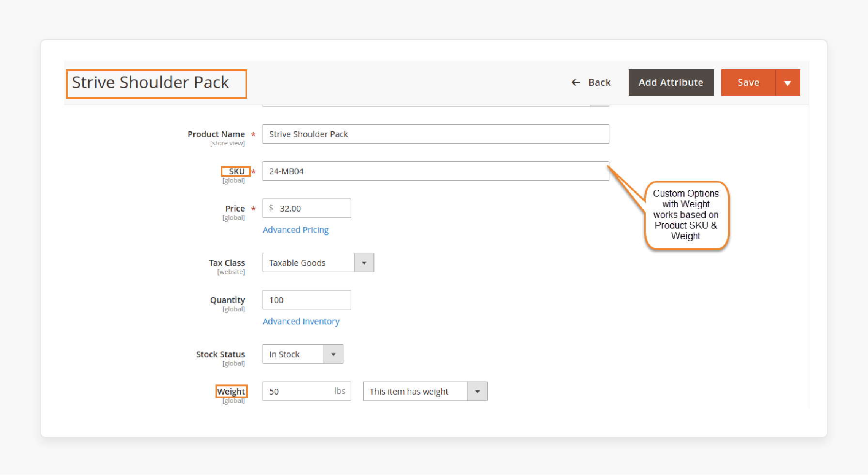Select the Strive Shoulder Pack page title

150,82
